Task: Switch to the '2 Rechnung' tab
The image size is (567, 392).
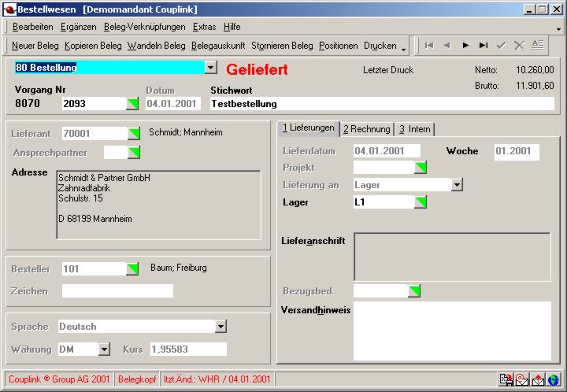Action: [366, 129]
